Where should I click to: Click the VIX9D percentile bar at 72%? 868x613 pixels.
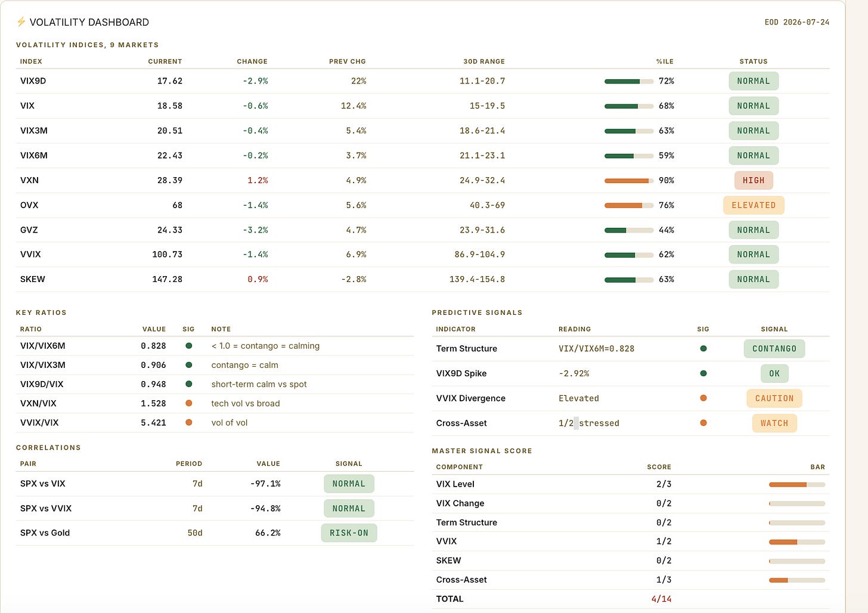(629, 81)
